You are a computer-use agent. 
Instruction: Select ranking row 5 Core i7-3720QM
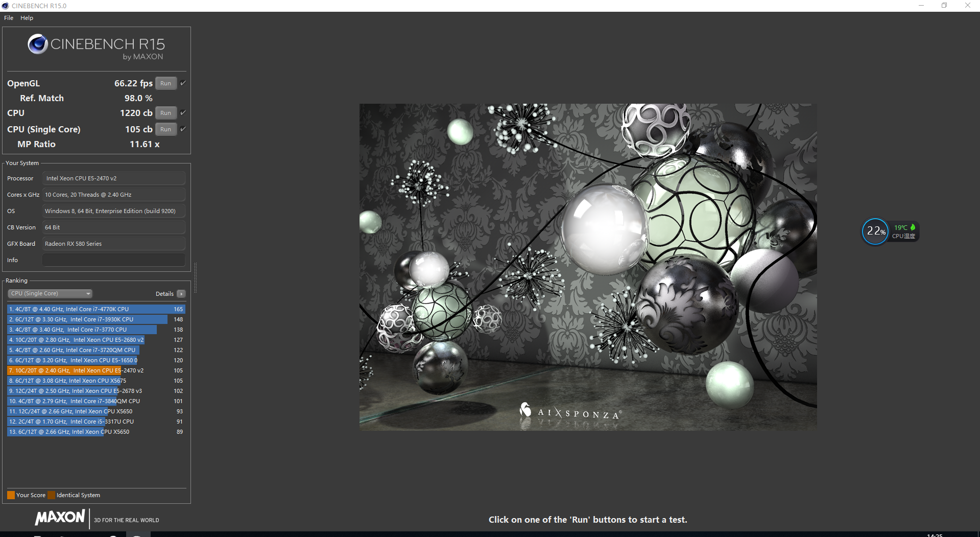96,350
